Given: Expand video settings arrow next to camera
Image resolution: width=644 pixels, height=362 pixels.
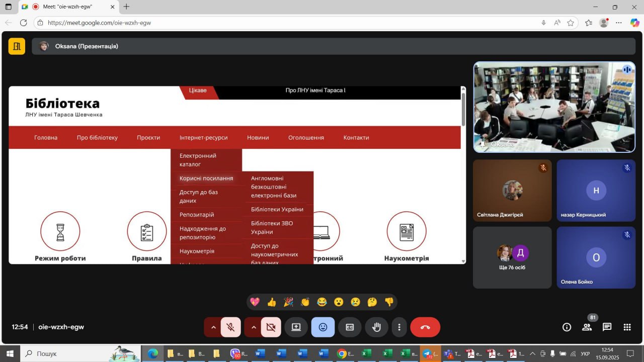Looking at the screenshot, I should pos(254,327).
